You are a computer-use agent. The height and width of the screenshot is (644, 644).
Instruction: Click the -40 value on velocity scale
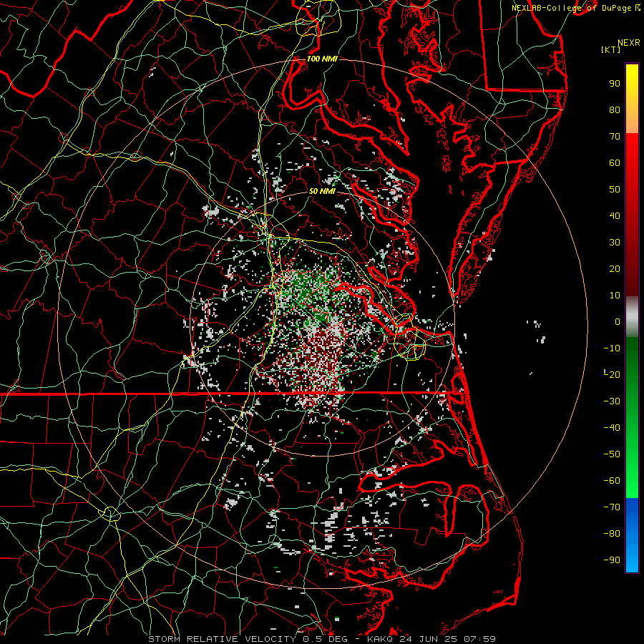coord(612,428)
